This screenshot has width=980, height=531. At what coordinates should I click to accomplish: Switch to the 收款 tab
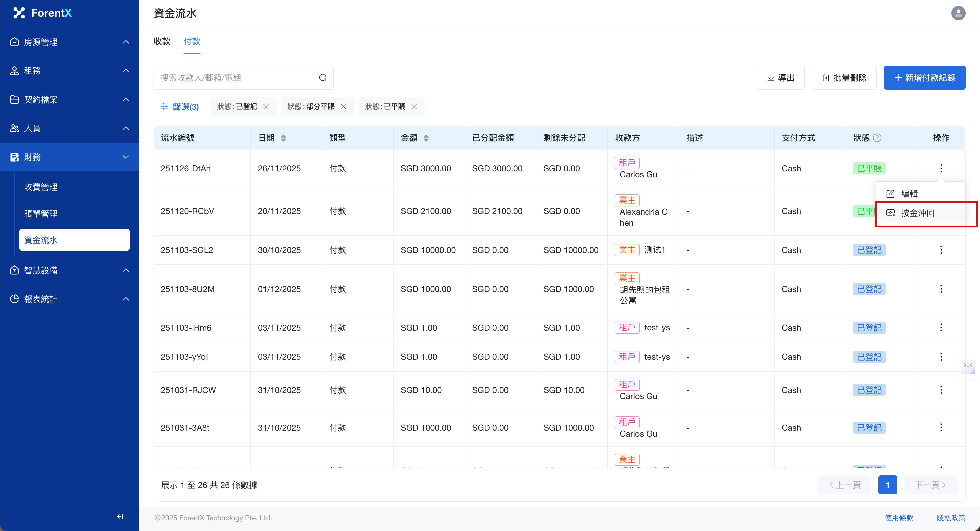tap(162, 41)
